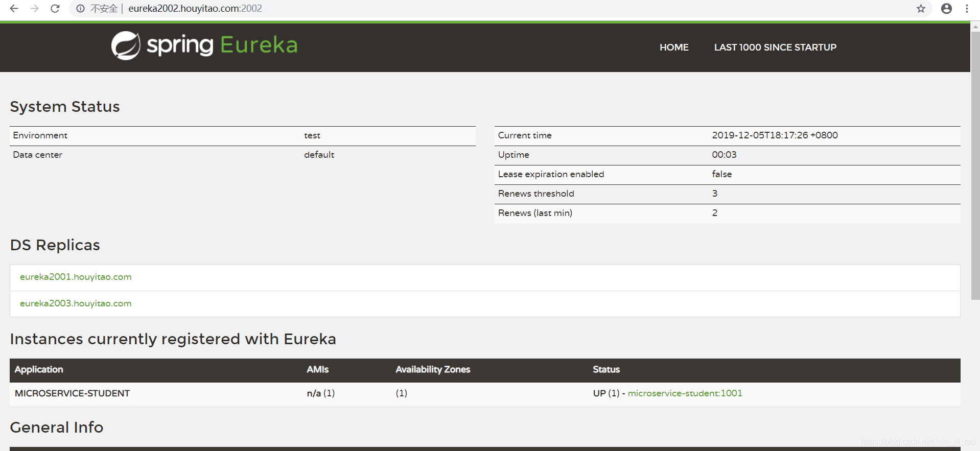
Task: Select the Lease expiration enabled value 'false'
Action: [x=721, y=174]
